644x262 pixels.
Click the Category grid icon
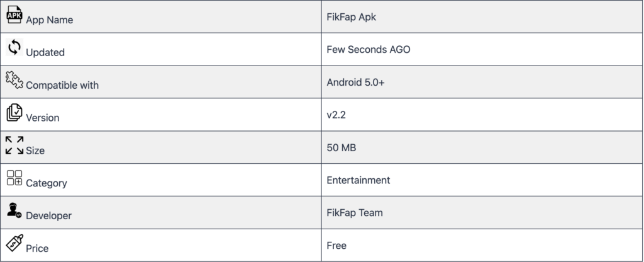[x=14, y=178]
